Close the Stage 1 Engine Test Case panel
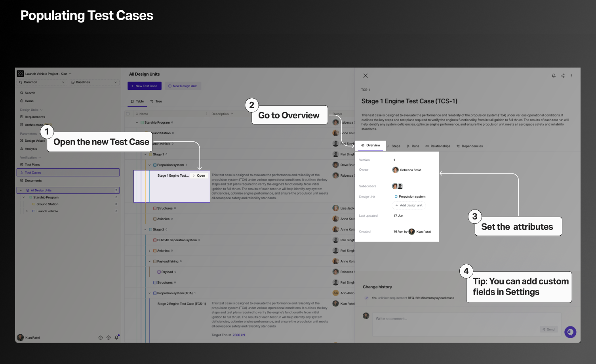This screenshot has height=364, width=596. coord(366,76)
